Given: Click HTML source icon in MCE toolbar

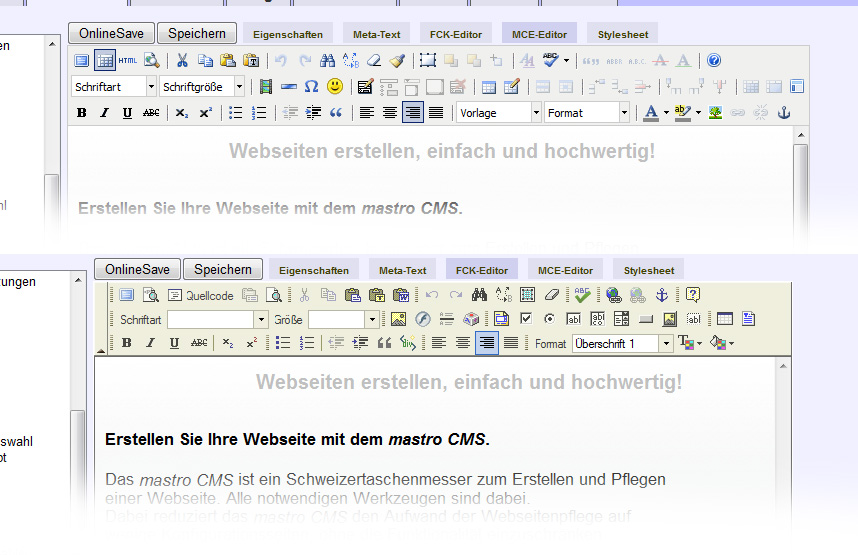Looking at the screenshot, I should (x=127, y=60).
